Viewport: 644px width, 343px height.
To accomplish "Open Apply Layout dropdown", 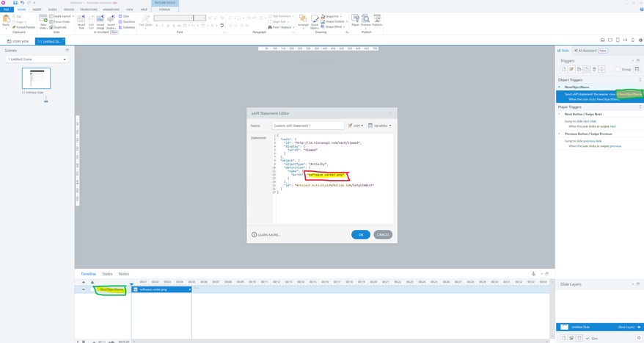I will point(73,16).
